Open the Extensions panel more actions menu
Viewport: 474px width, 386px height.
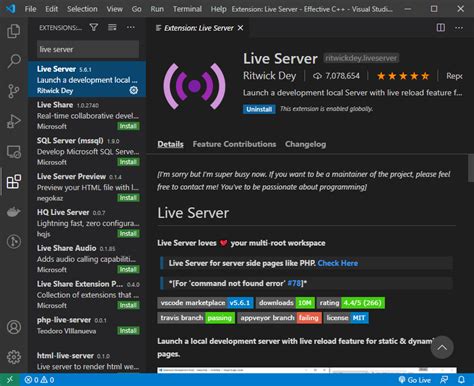pos(131,27)
